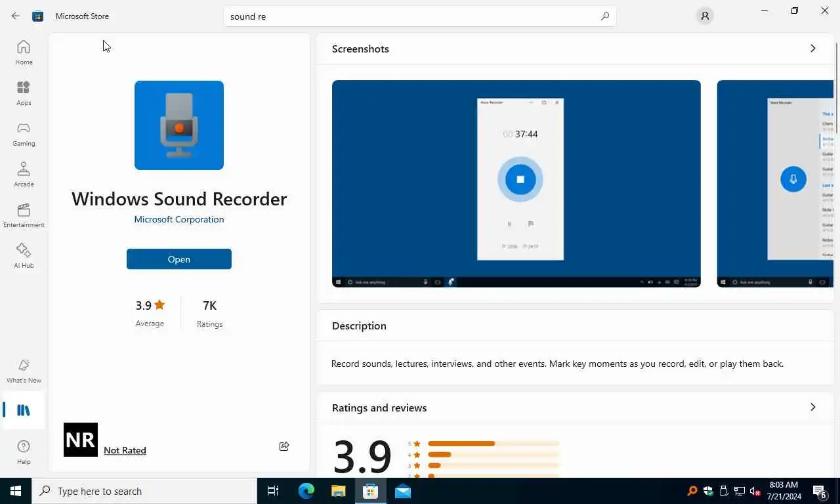Select Entertainment in the sidebar
The height and width of the screenshot is (504, 840).
(x=24, y=215)
